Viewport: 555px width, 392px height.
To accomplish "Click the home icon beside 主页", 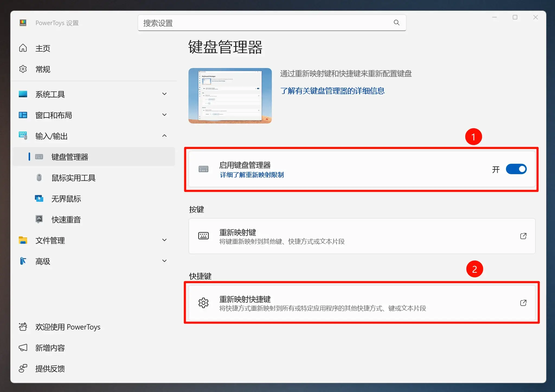I will pyautogui.click(x=23, y=48).
